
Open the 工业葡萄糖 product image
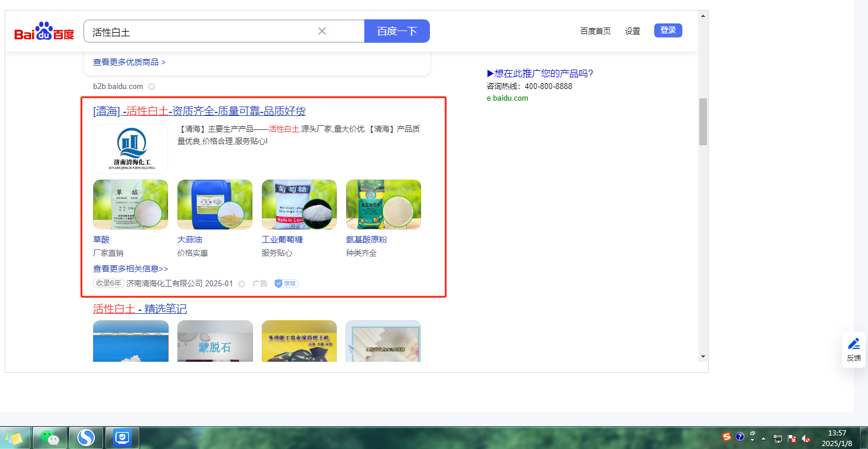299,204
